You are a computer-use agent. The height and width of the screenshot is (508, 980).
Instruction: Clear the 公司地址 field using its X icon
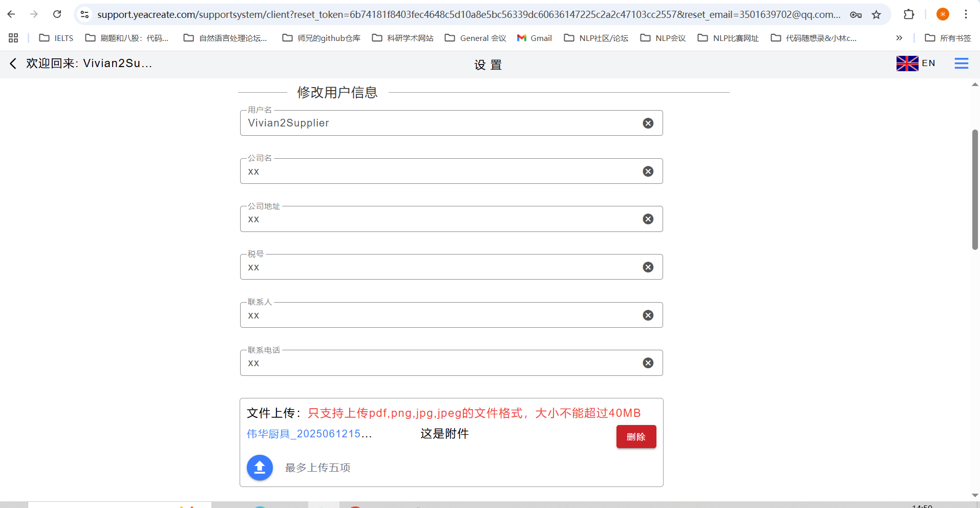(x=648, y=219)
